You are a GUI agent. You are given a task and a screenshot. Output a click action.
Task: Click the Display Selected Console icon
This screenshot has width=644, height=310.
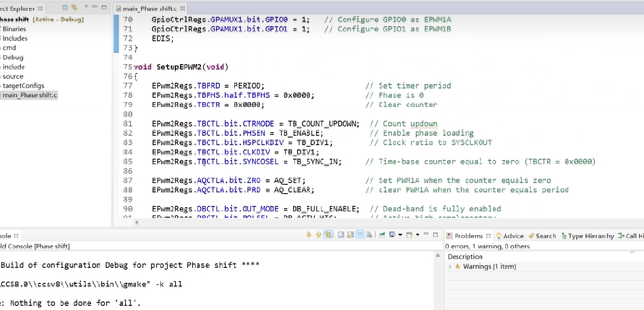click(392, 235)
